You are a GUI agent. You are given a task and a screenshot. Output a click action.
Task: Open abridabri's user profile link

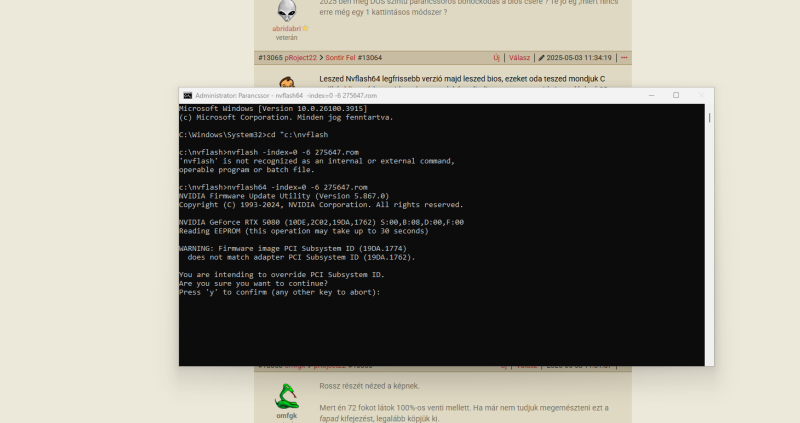[x=286, y=29]
